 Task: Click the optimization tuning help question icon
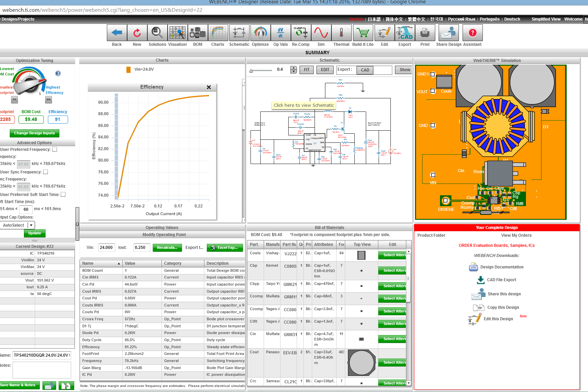coord(58,73)
